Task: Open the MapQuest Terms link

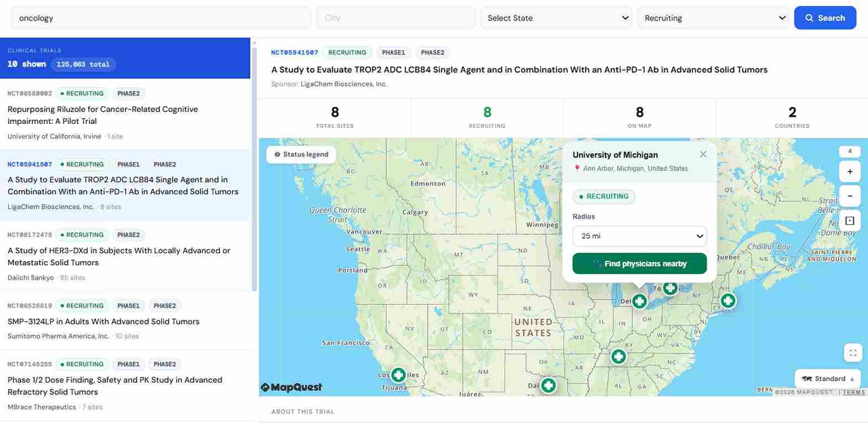Action: (854, 392)
